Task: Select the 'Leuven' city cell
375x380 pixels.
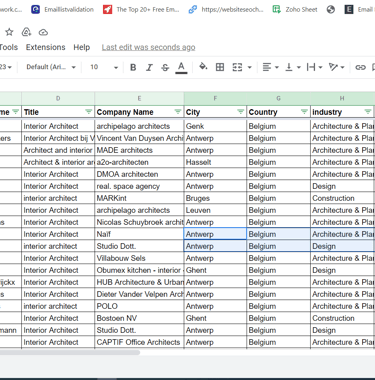Action: pyautogui.click(x=215, y=210)
